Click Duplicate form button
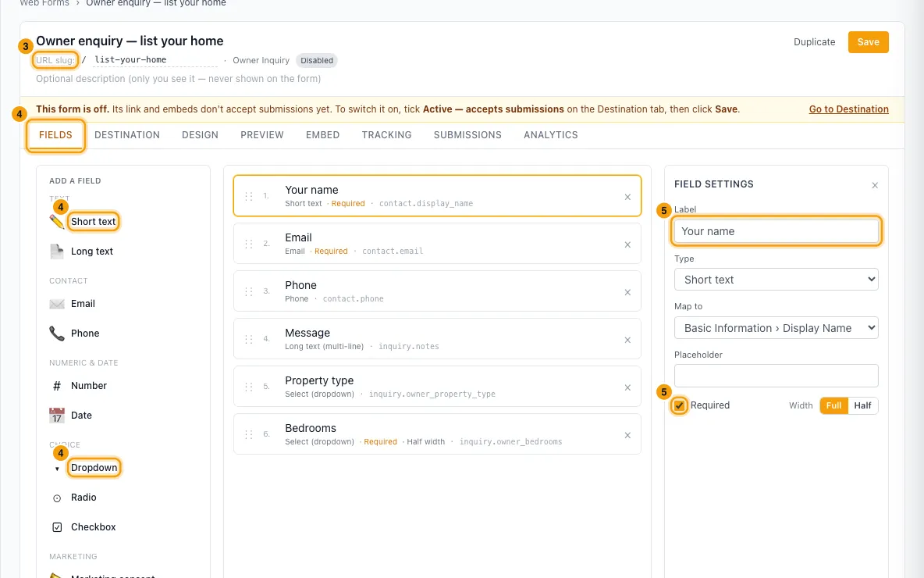Screen dimensions: 924x578 [815, 42]
